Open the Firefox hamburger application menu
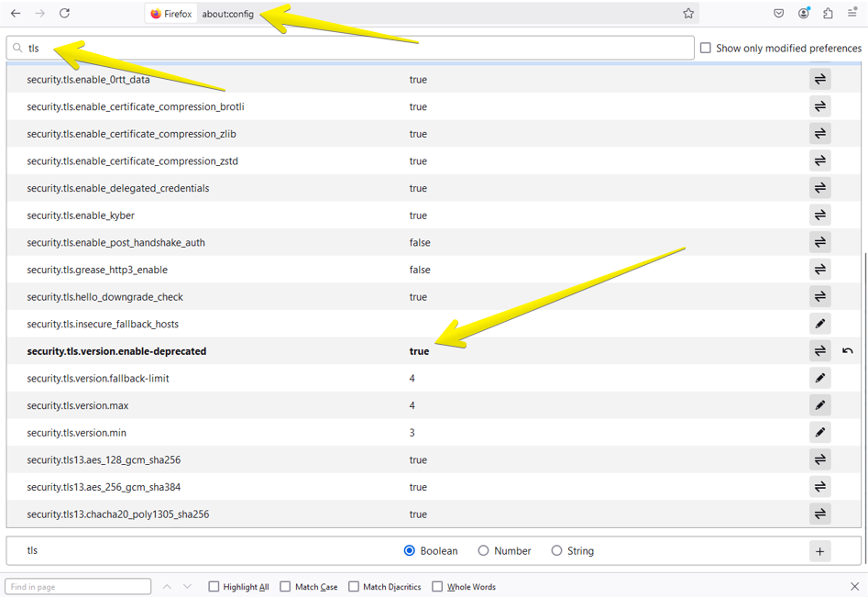Viewport: 868px width, 597px height. coord(852,14)
